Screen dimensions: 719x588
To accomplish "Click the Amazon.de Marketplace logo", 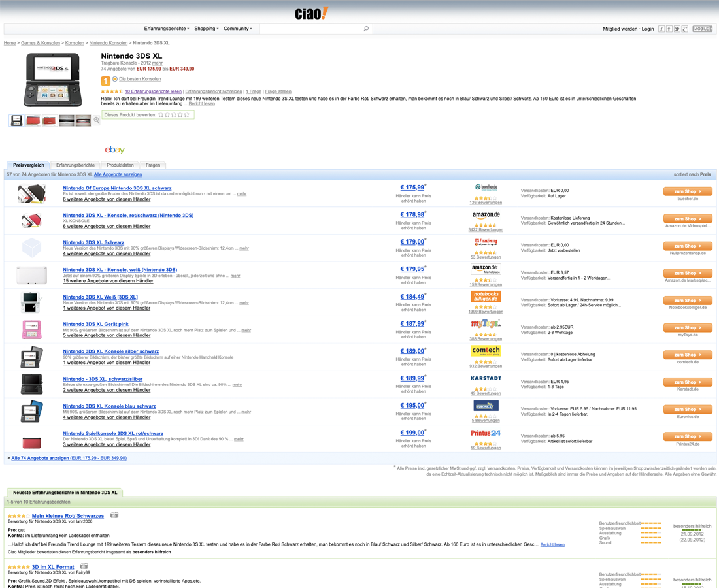I will (486, 269).
